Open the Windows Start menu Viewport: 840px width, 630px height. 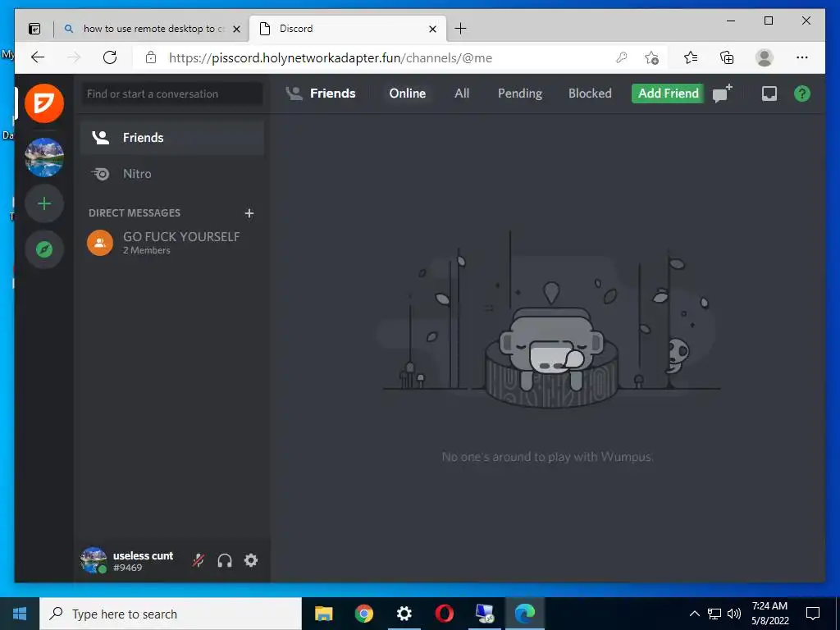[20, 614]
